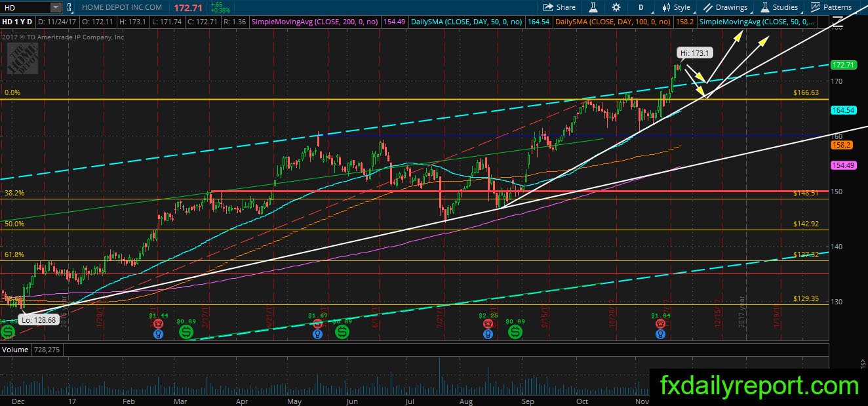Click the February $1.44 earnings phone icon
Screen dimensions: 868x406
coord(157,323)
